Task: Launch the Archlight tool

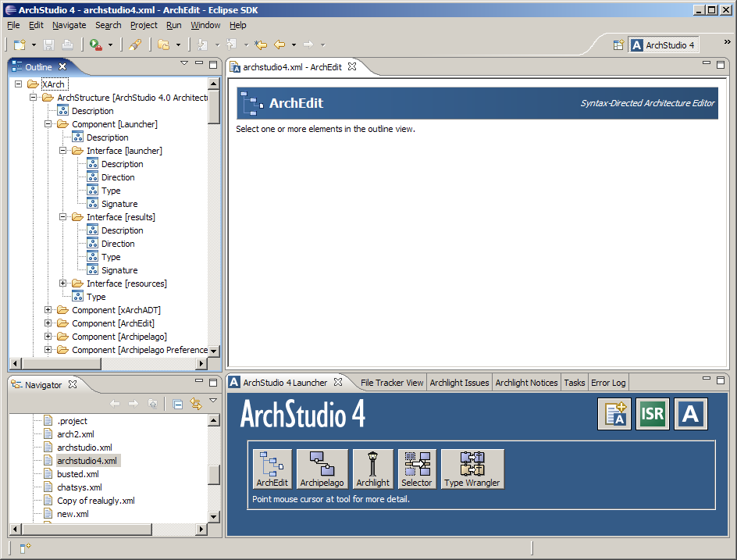Action: (372, 469)
